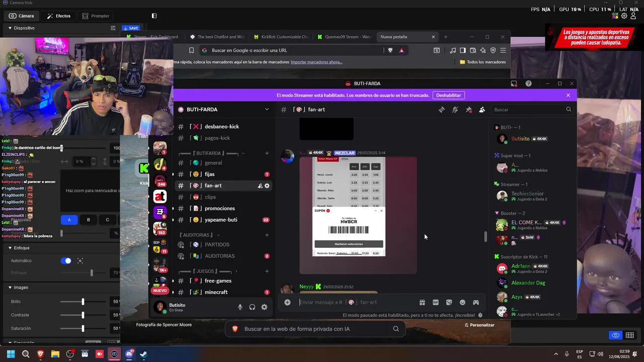The image size is (644, 362).
Task: Show hidden system tray icons
Action: 556,354
